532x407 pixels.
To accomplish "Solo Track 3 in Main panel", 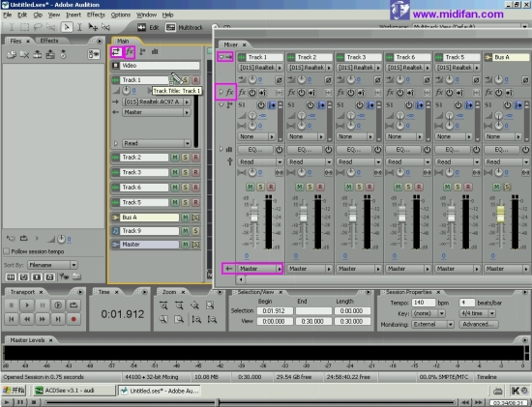I will (x=186, y=172).
